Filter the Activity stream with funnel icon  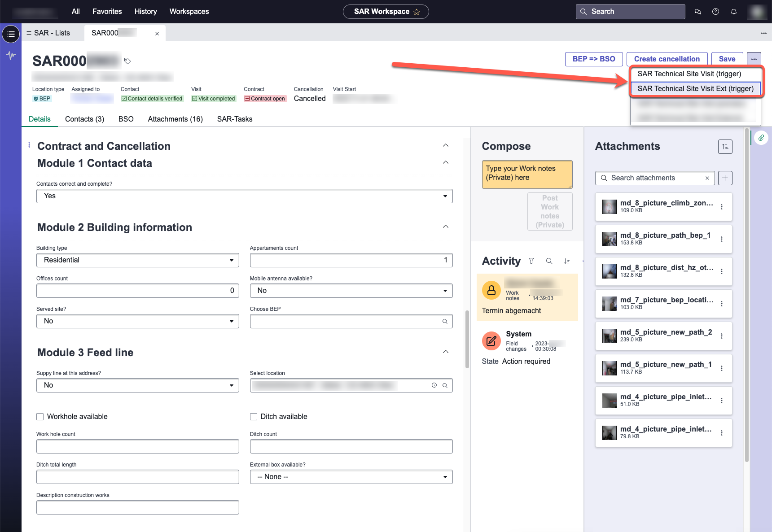531,261
